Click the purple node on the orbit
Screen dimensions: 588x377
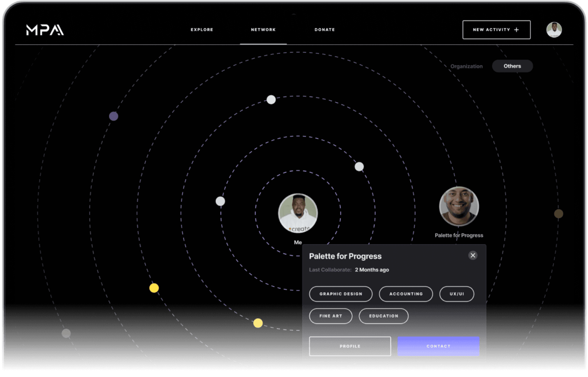(x=114, y=116)
